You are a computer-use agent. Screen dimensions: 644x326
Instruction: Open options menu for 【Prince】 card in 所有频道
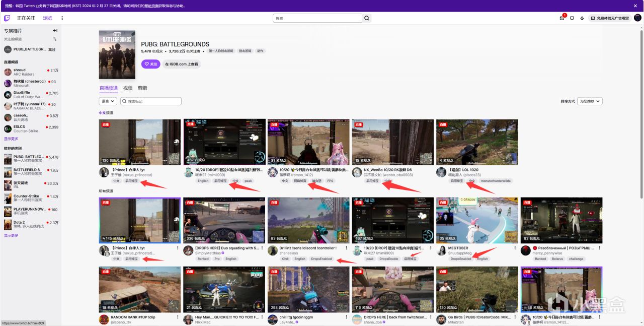click(178, 248)
